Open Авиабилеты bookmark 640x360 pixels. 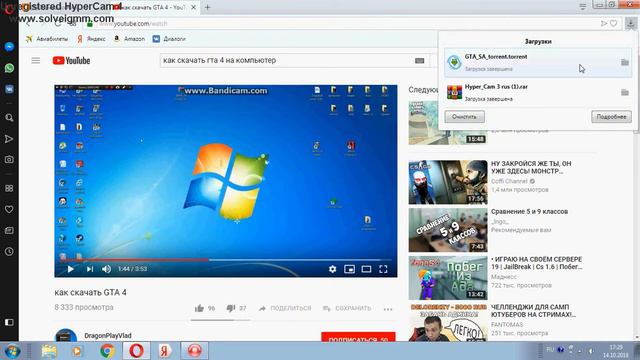[x=47, y=39]
